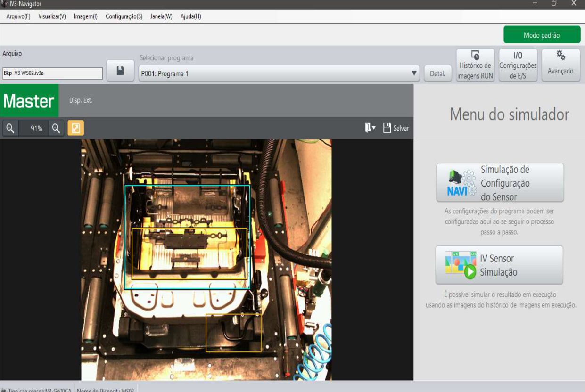Click the Bkp IV3 WS02.iv3a file field

click(x=52, y=73)
